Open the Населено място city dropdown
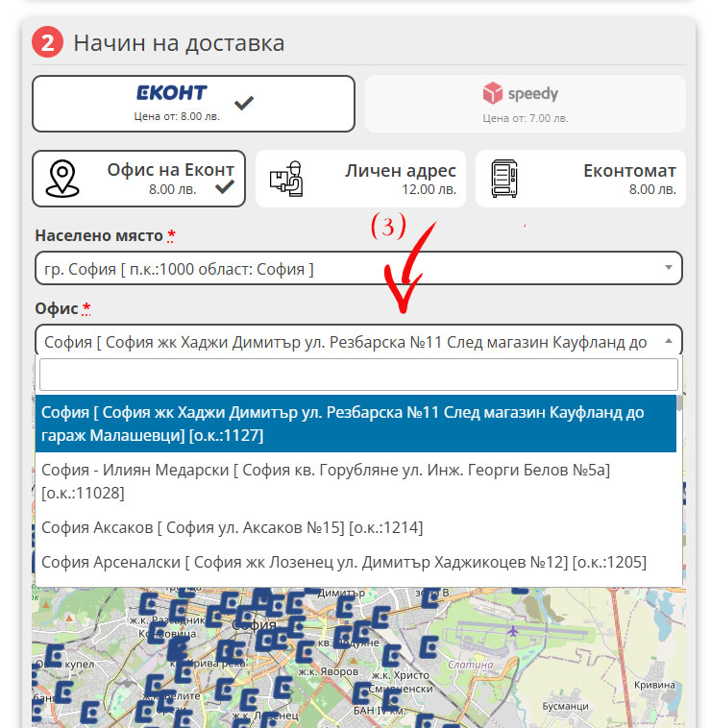The width and height of the screenshot is (711, 728). point(358,268)
